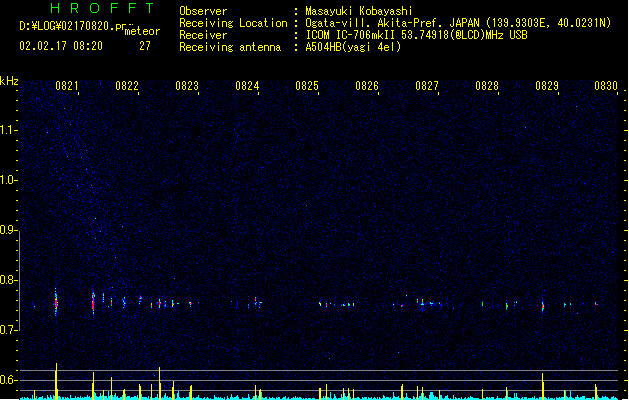This screenshot has width=629, height=400.
Task: Click the strong meteor echo after 0821 mark
Action: coord(93,302)
